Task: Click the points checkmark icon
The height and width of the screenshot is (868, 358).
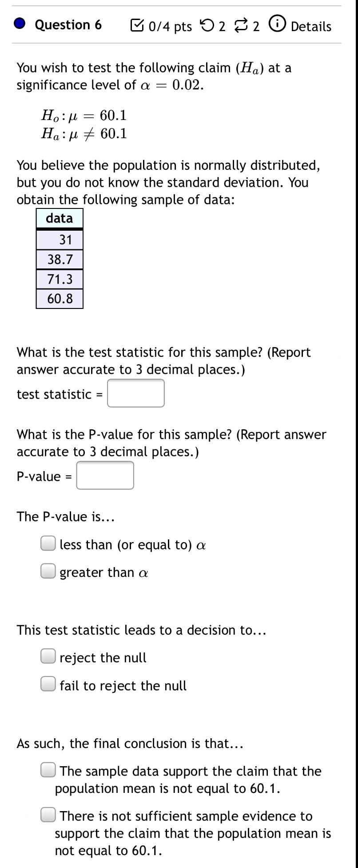Action: 137,26
